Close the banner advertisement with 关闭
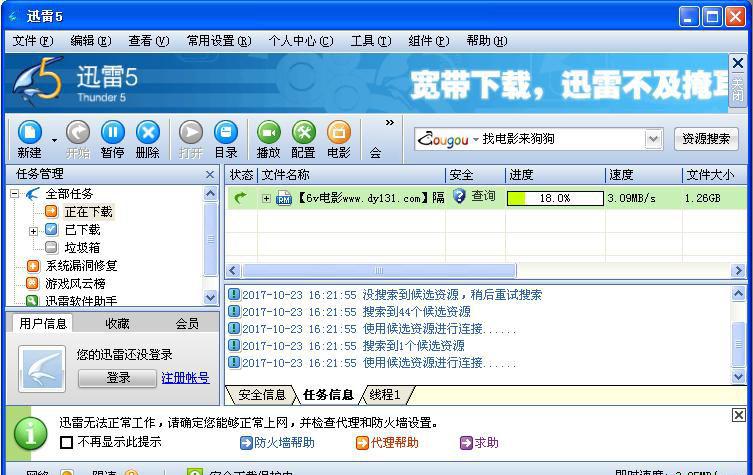753x475 pixels. click(x=738, y=79)
